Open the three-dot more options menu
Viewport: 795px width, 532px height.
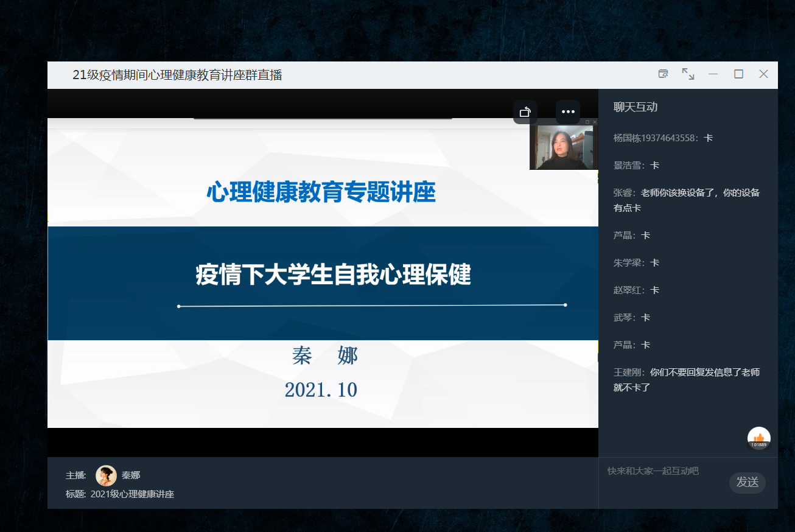coord(568,112)
